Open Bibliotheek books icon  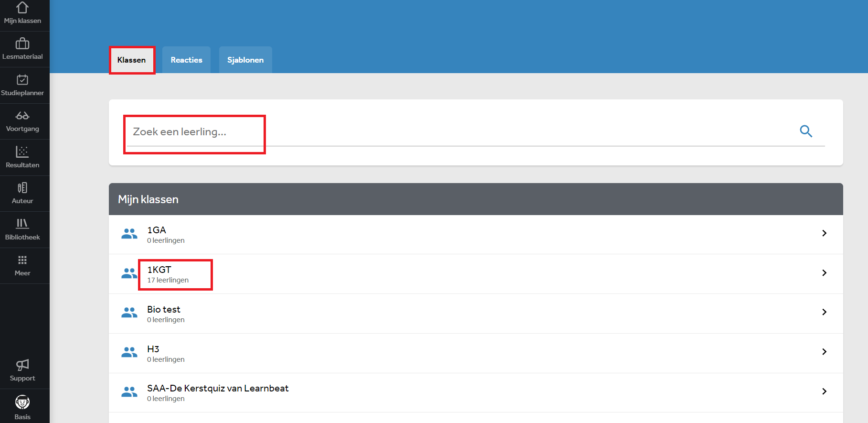[22, 223]
